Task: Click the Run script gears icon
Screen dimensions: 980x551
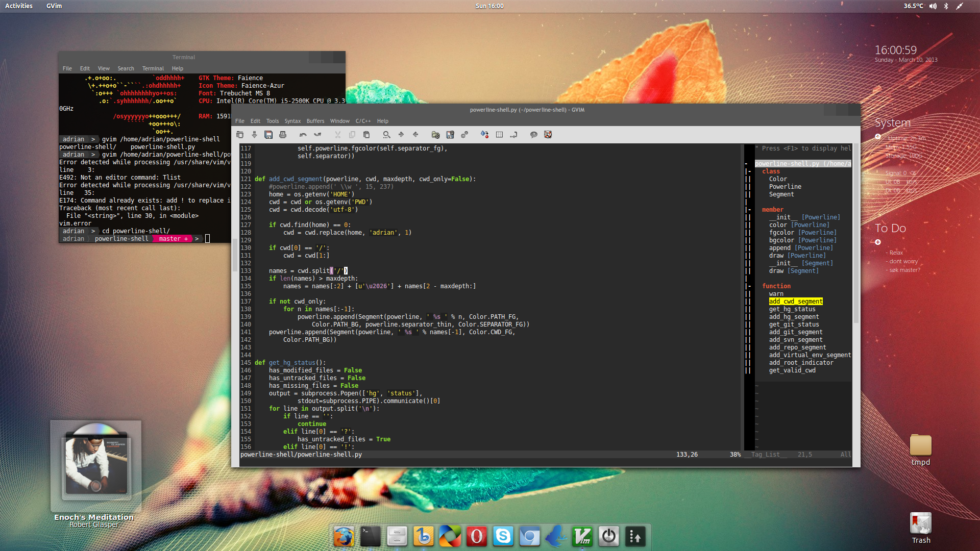Action: (x=464, y=135)
